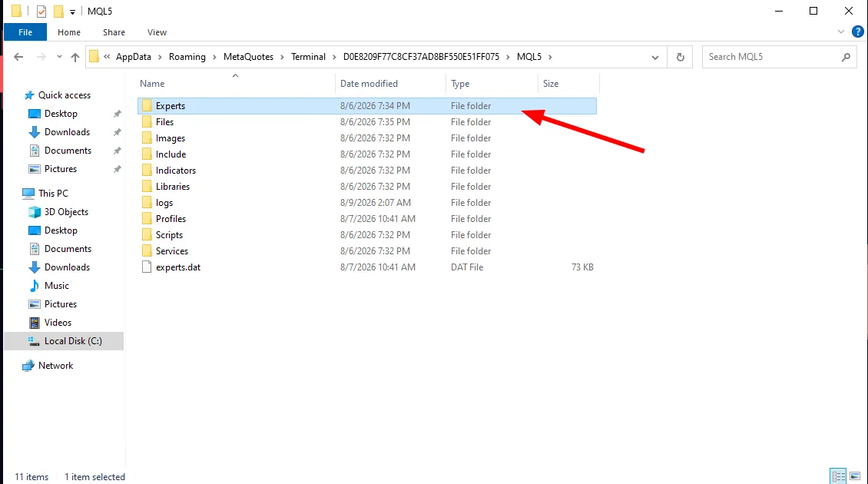
Task: Open the Share ribbon tab
Action: pyautogui.click(x=114, y=32)
